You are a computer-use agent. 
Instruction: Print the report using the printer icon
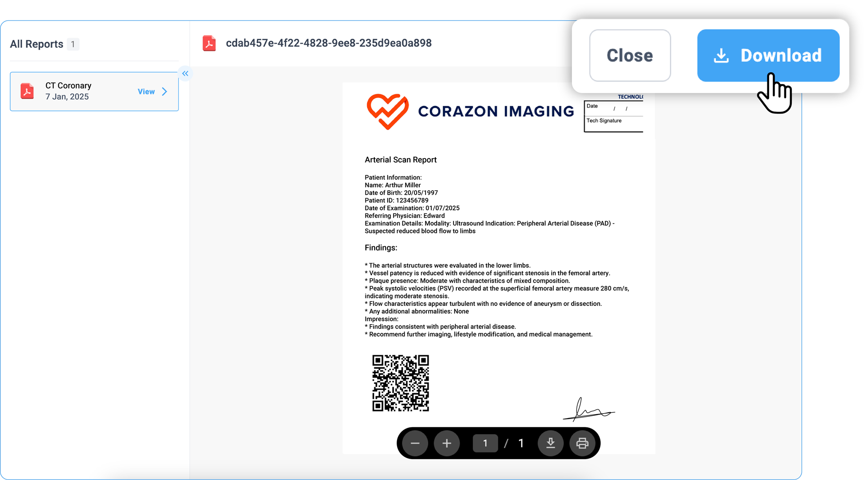coord(582,443)
